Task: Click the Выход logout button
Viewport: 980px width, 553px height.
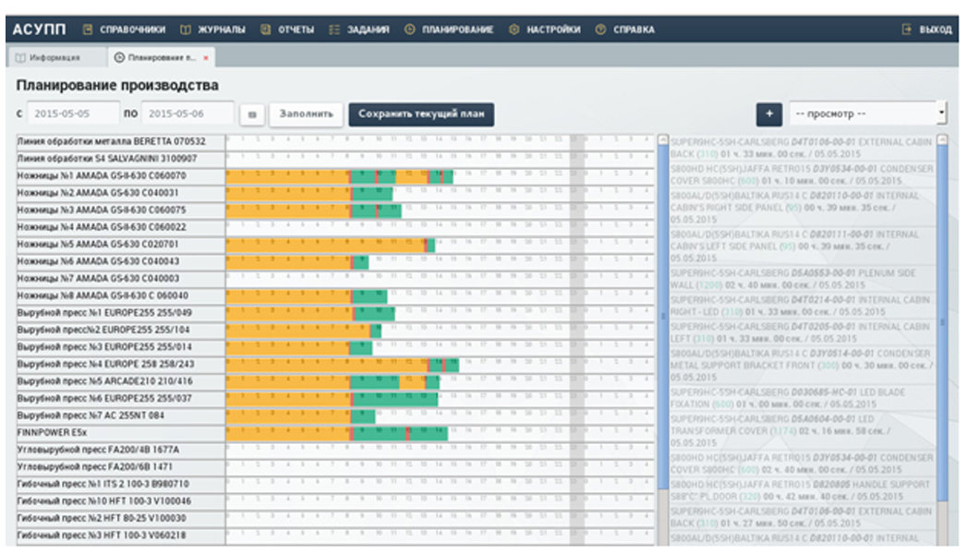Action: click(x=926, y=30)
